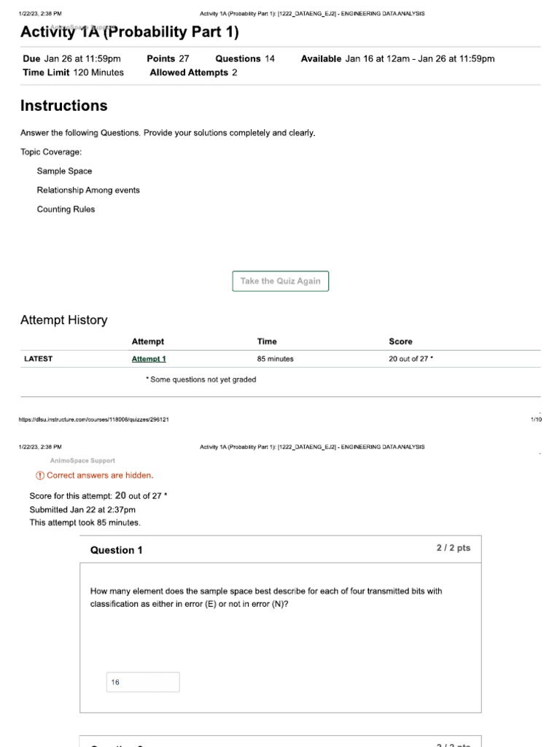Screen dimensions: 560x747
Task: Click the 85 minutes time cell
Action: [276, 359]
